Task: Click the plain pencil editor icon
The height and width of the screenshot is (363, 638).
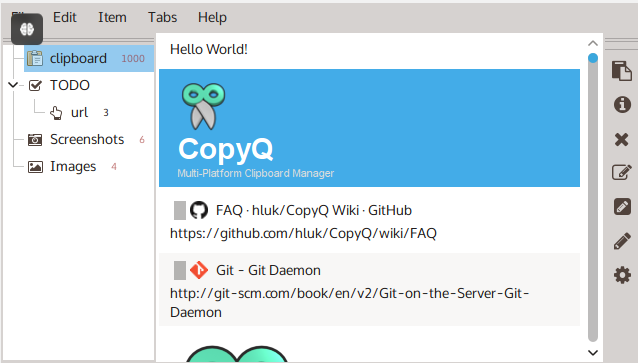Action: click(x=622, y=241)
